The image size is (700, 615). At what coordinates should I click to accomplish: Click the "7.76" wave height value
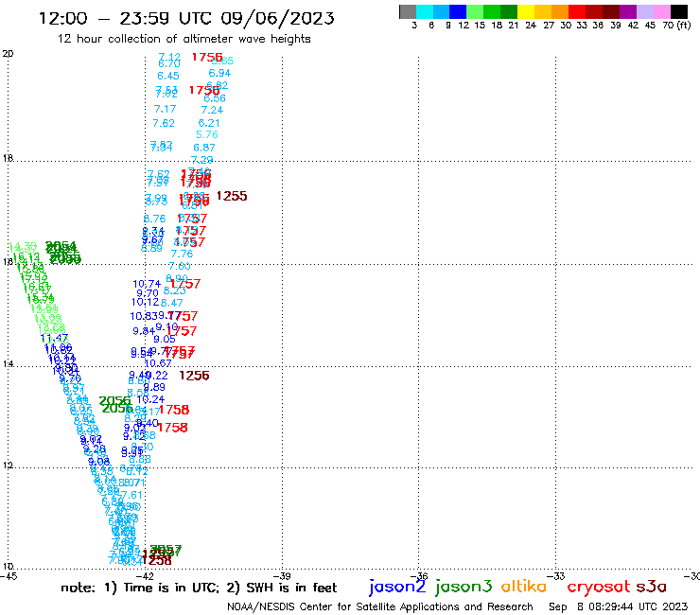183,254
